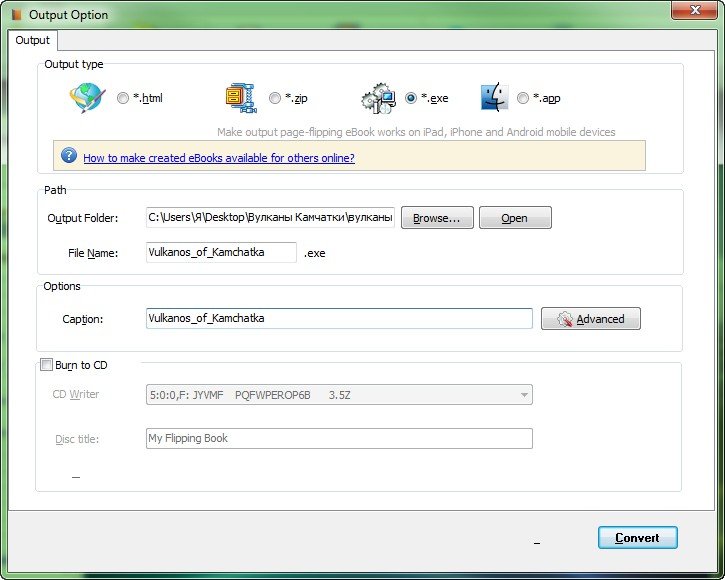This screenshot has width=725, height=580.
Task: Select the *.zip output radio button
Action: pyautogui.click(x=275, y=98)
